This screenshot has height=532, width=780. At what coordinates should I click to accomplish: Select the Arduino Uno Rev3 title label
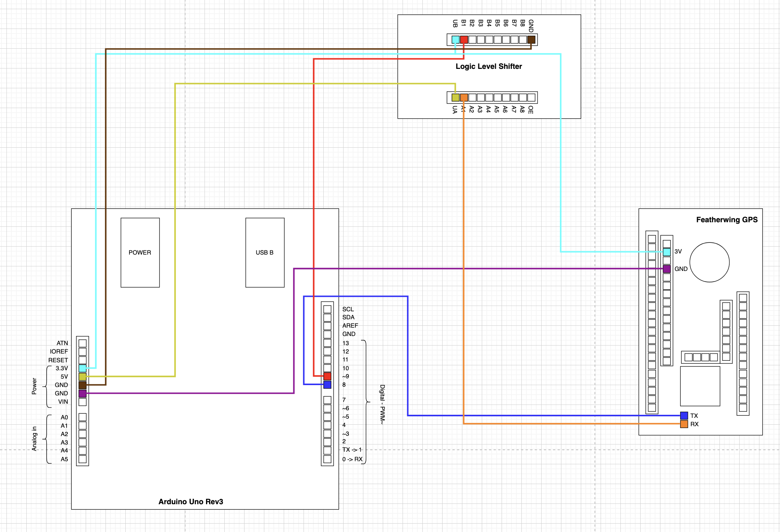[x=191, y=502]
